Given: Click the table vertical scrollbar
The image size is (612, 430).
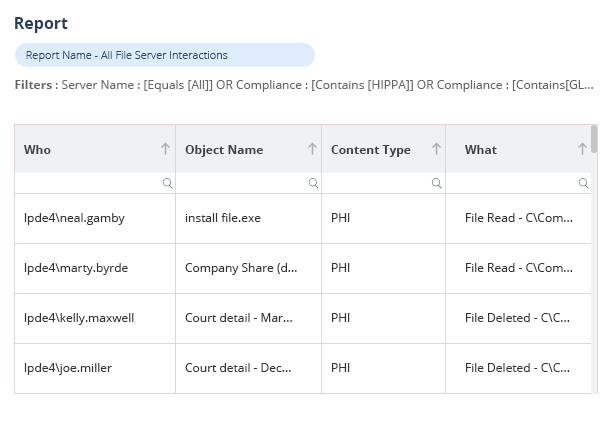Looking at the screenshot, I should click(x=594, y=140).
